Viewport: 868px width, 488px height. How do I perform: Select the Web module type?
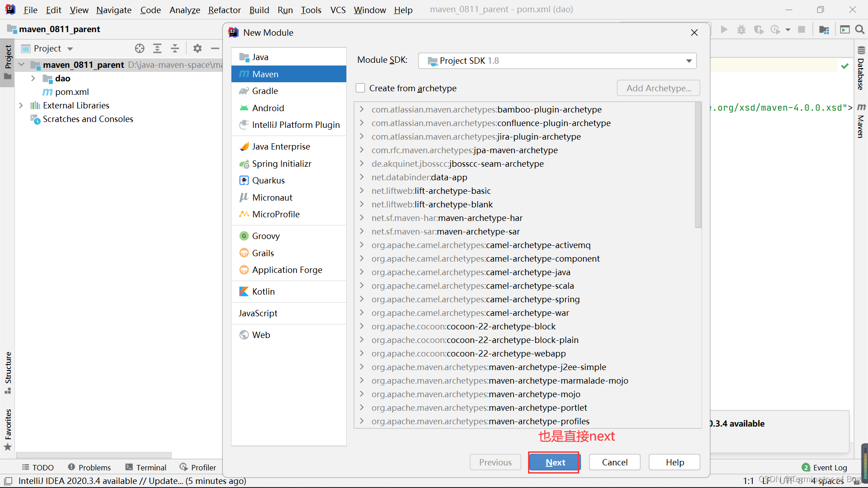288,335
